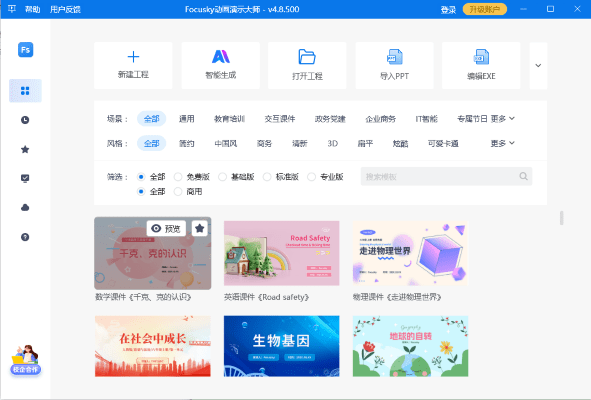Click the Fs Focusky logo icon
The height and width of the screenshot is (400, 591).
[25, 49]
